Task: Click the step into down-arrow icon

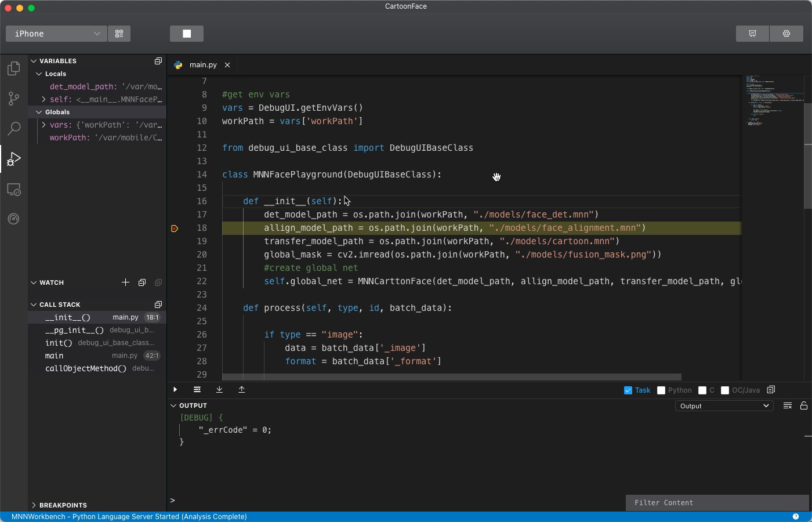Action: coord(219,390)
